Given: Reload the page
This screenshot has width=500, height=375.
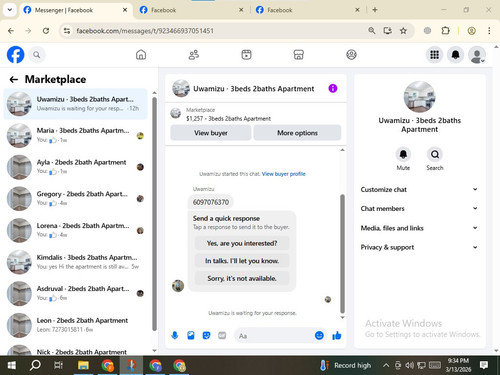Looking at the screenshot, I should [46, 31].
